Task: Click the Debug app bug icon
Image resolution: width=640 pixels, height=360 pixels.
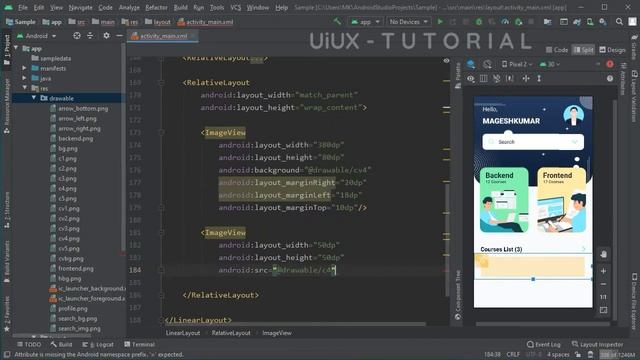Action: [x=479, y=22]
